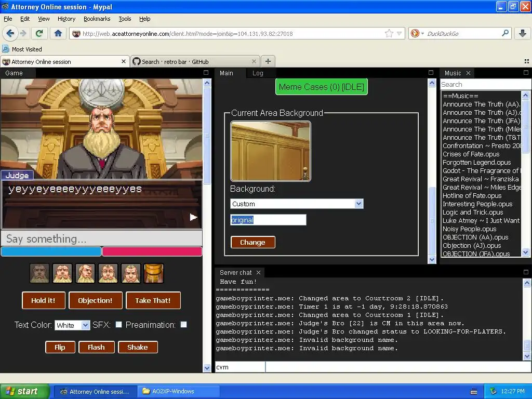Close the Server chat tab
Screen dimensions: 532x399
point(259,272)
